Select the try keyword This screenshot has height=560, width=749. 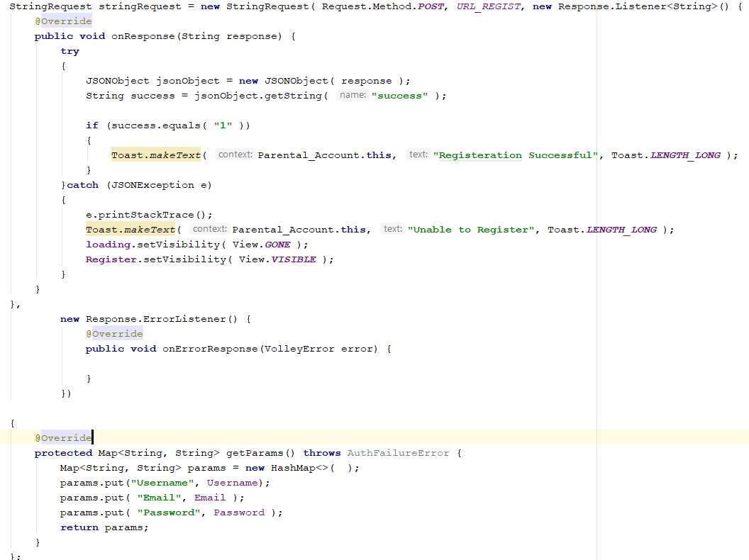(69, 50)
